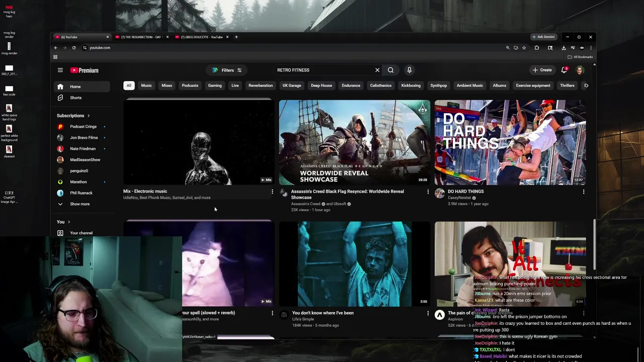
Task: Open You don't know where I've been thumbnail
Action: tap(355, 264)
